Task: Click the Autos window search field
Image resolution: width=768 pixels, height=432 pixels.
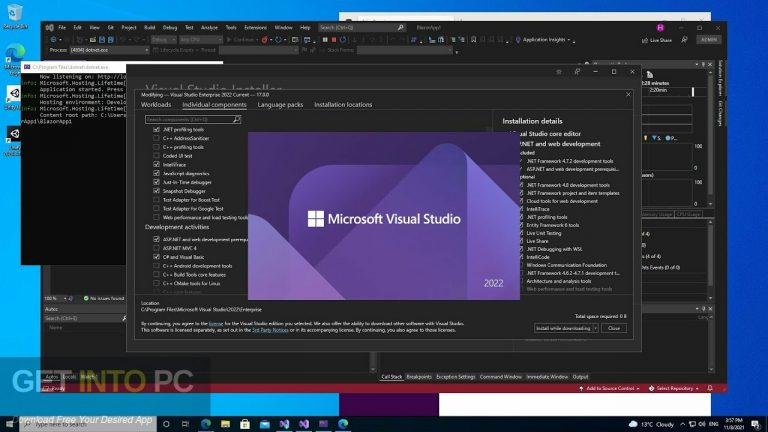Action: 85,318
